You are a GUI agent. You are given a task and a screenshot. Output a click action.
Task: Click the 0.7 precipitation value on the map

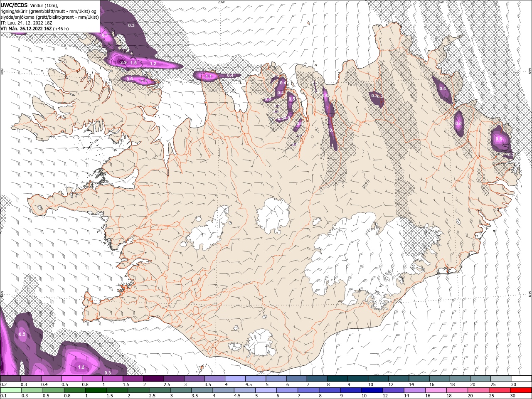(105, 36)
